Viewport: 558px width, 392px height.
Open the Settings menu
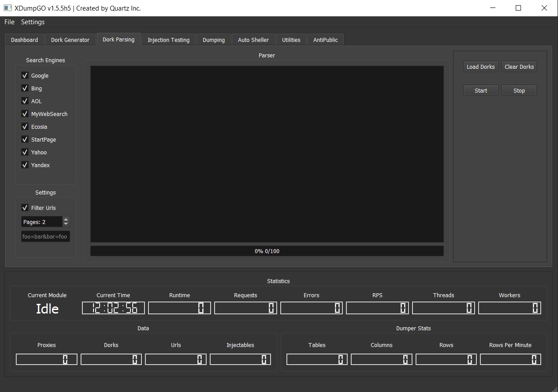pyautogui.click(x=33, y=22)
